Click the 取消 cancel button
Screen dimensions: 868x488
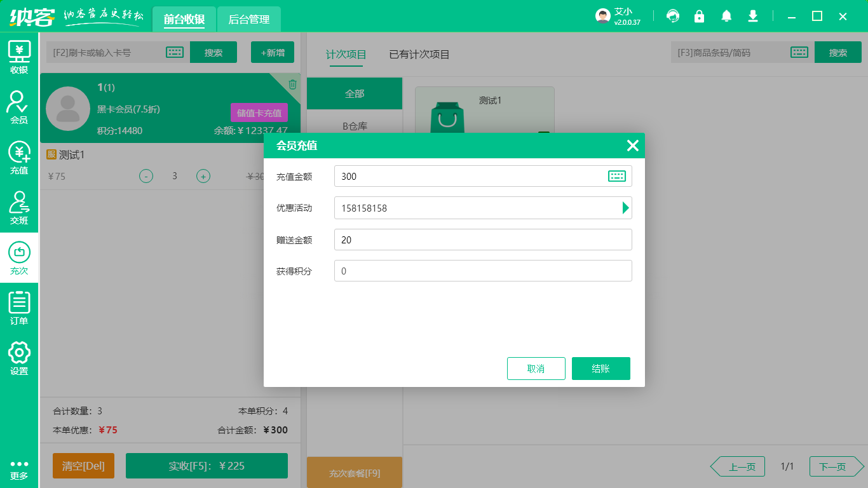coord(536,369)
